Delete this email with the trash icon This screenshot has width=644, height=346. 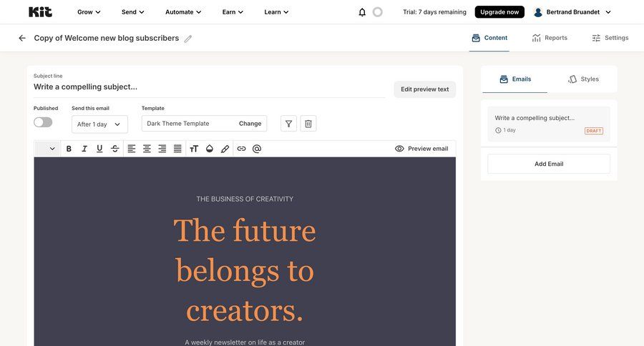pyautogui.click(x=308, y=124)
